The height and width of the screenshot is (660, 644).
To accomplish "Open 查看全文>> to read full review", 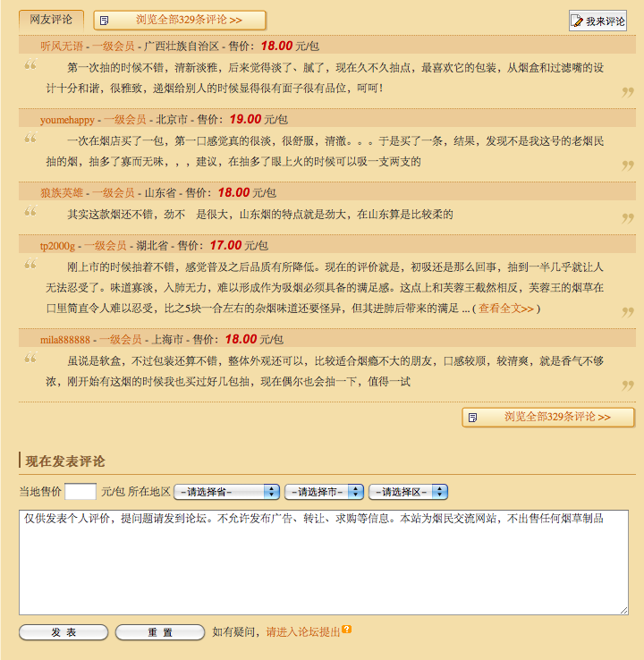I will pos(506,309).
